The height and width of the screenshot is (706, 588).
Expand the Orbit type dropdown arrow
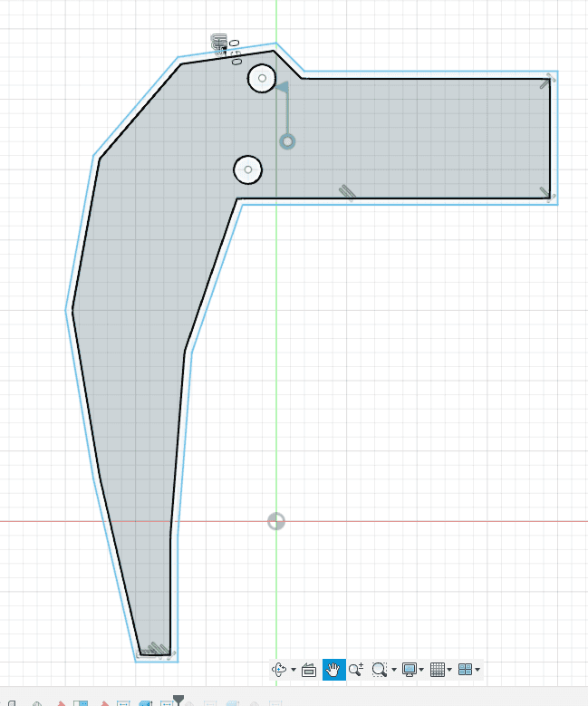[294, 671]
